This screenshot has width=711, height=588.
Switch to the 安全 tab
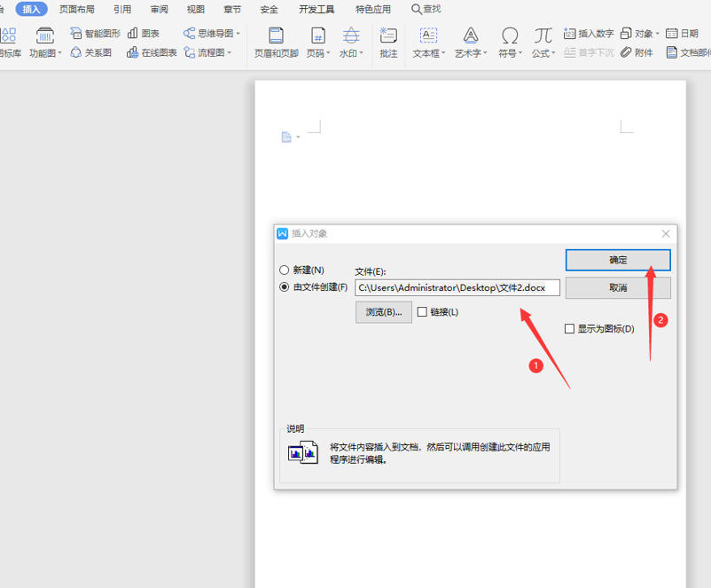(x=269, y=9)
